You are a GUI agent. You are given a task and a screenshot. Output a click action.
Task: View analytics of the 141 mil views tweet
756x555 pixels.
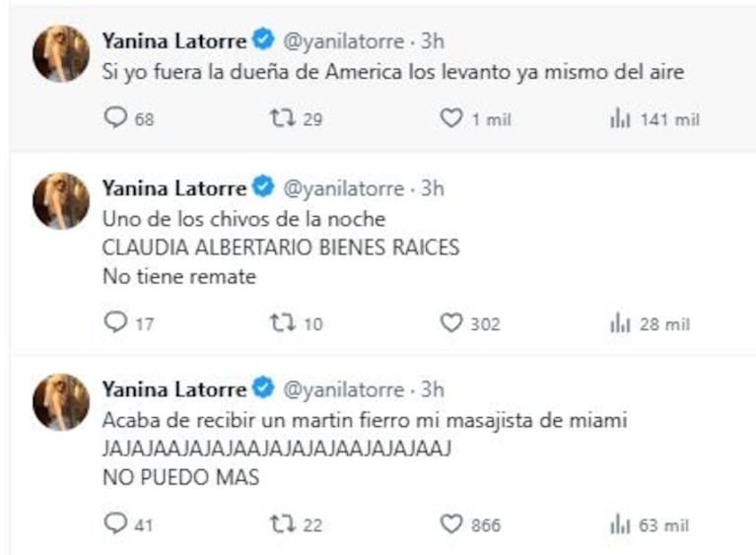(620, 119)
